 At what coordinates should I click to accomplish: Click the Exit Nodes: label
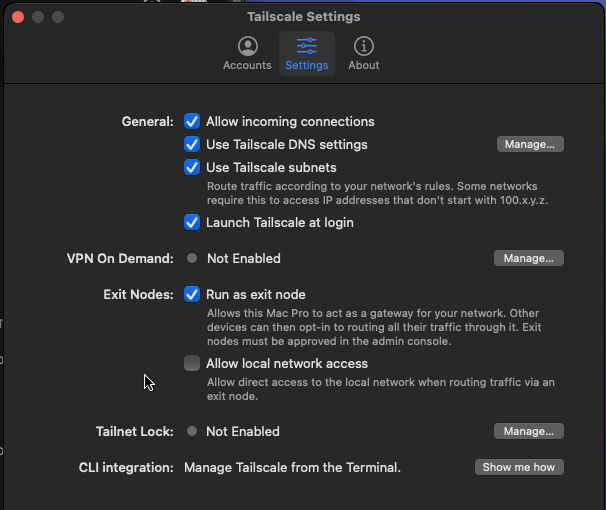(x=138, y=295)
